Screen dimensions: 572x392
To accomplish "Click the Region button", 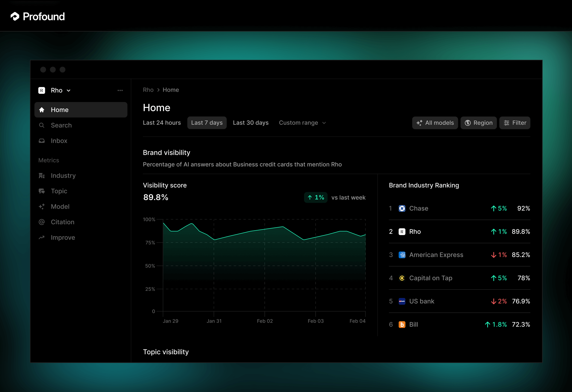I will coord(478,123).
